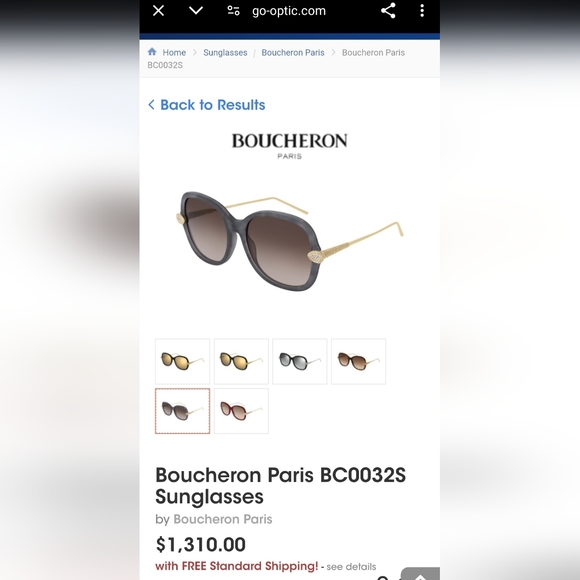This screenshot has width=580, height=580.
Task: Select brown havana frame sunglasses thumbnail
Action: point(358,361)
